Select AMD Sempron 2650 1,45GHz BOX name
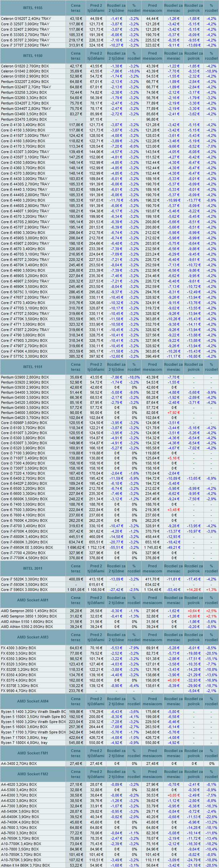The width and height of the screenshot is (219, 868). tap(29, 611)
